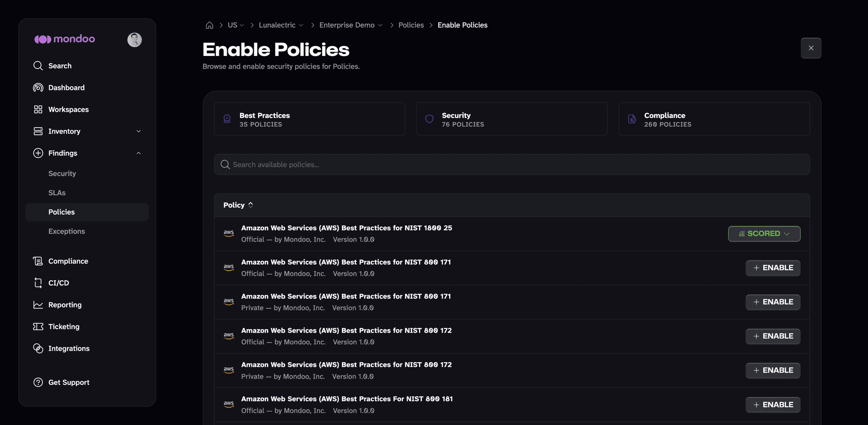Click AWS logo of NIST 1800 25 policy
Screen dimensions: 868x425
(x=229, y=233)
